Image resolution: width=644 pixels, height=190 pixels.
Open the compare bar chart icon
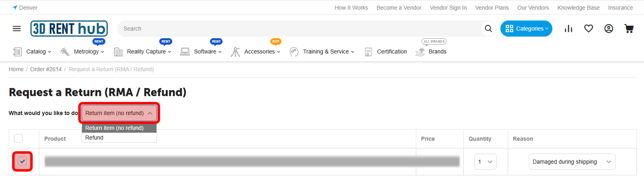coord(568,29)
